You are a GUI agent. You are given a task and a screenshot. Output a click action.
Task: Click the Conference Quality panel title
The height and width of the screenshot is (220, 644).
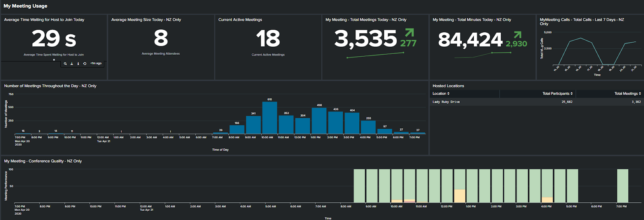point(43,161)
